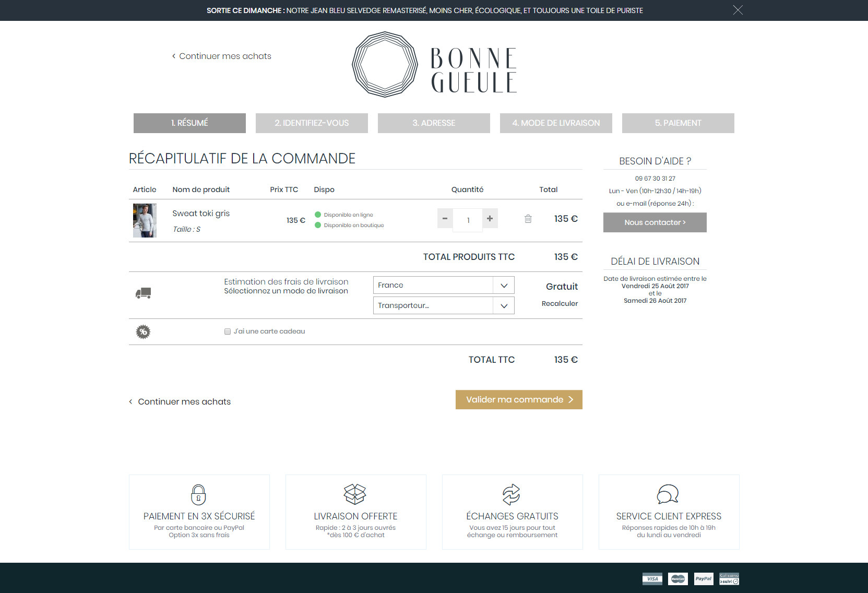This screenshot has width=868, height=593.
Task: Click the Visa payment logo
Action: (652, 579)
